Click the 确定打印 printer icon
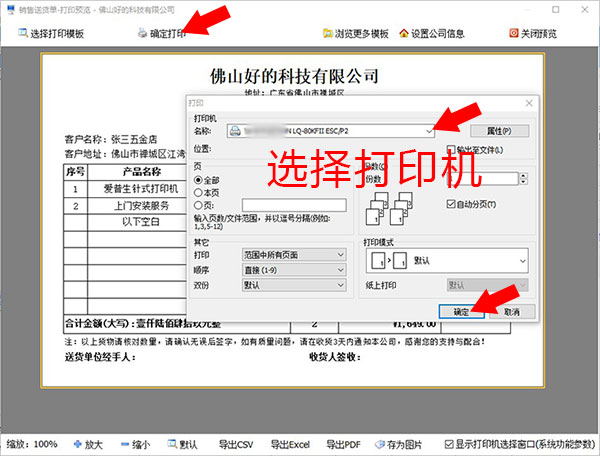The width and height of the screenshot is (600, 456). pos(142,33)
